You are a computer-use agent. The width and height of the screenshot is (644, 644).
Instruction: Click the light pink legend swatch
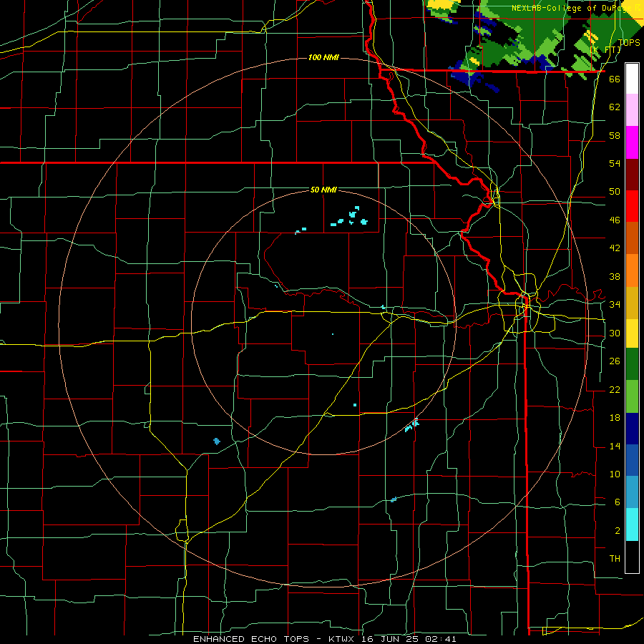click(632, 110)
